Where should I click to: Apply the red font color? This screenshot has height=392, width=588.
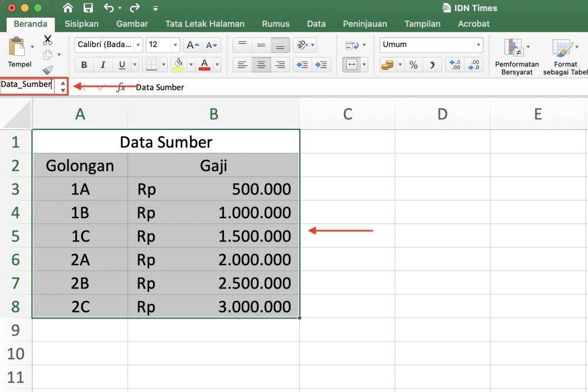click(205, 65)
